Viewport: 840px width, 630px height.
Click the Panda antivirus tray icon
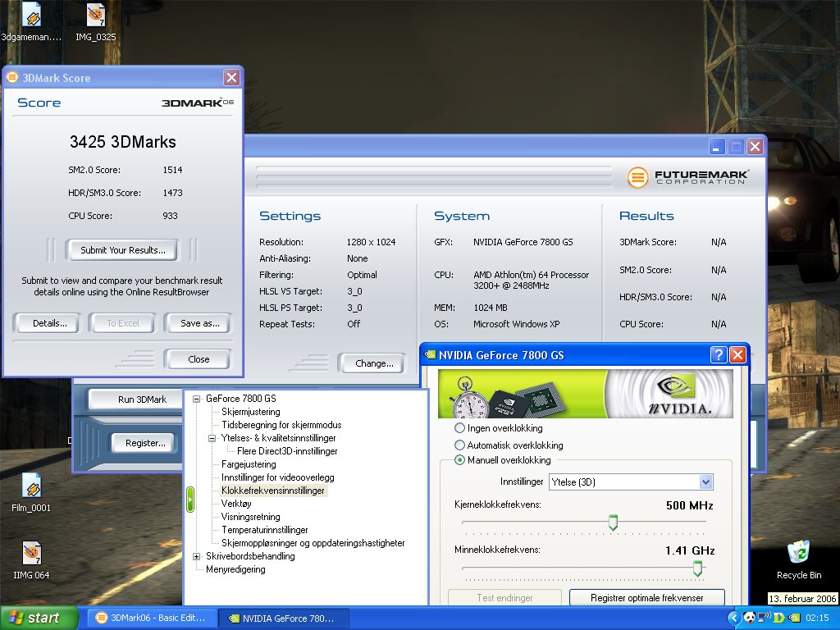tap(750, 618)
